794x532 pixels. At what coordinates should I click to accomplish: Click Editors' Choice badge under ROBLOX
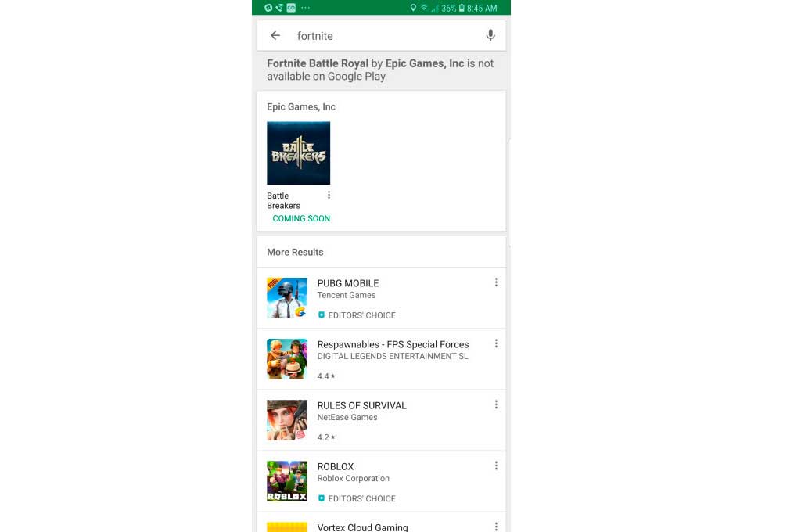(x=357, y=498)
